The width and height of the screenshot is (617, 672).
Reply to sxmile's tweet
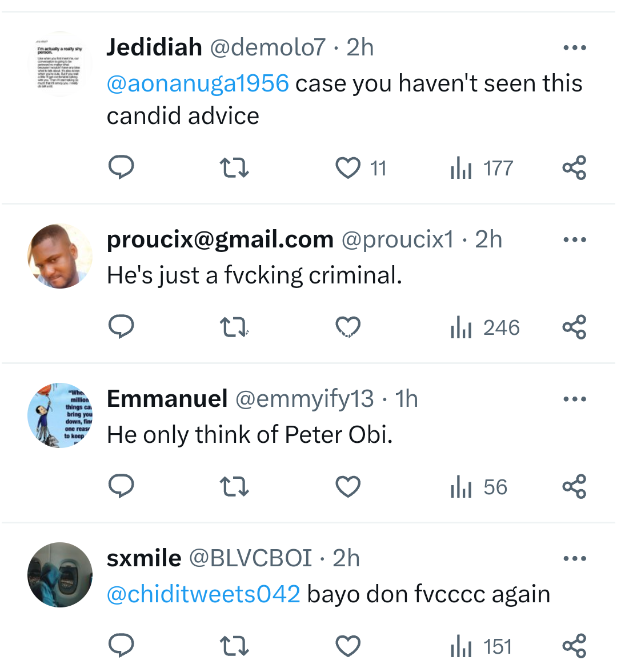(121, 646)
